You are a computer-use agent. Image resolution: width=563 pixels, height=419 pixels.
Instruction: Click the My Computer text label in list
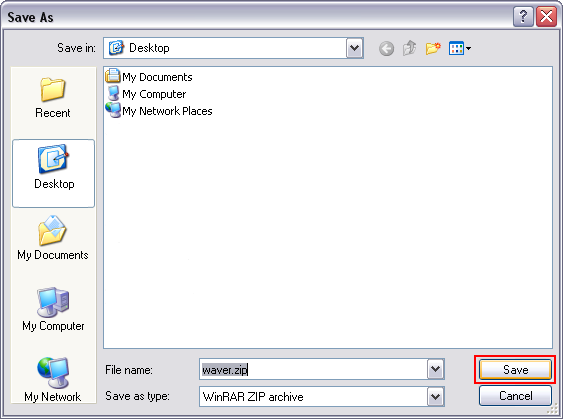click(154, 94)
